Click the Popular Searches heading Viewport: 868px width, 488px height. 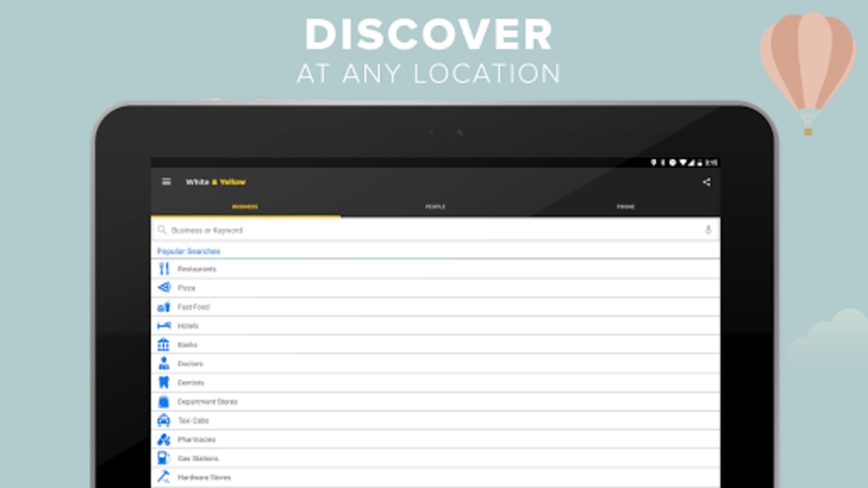[x=188, y=251]
